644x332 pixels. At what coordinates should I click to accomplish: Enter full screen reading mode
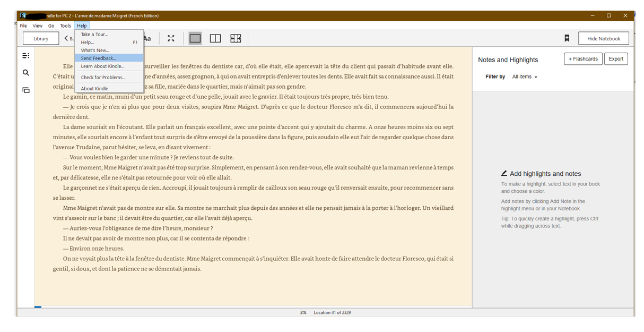click(171, 38)
